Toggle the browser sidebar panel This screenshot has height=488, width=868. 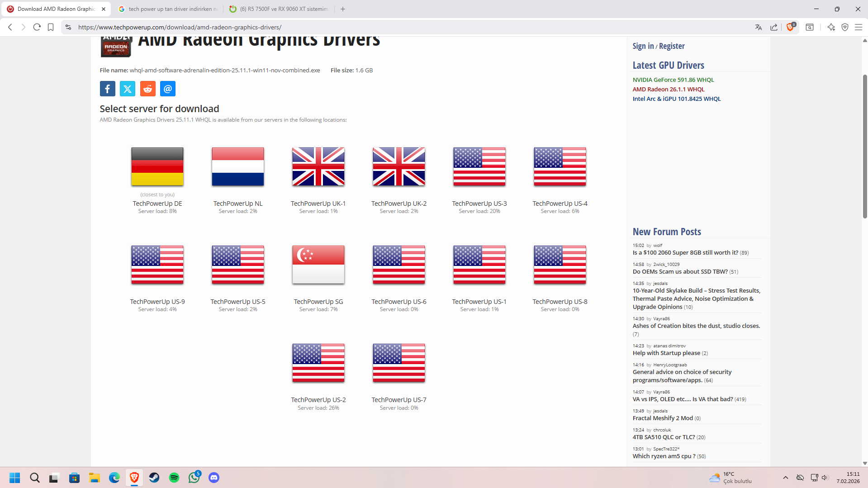[x=810, y=27]
